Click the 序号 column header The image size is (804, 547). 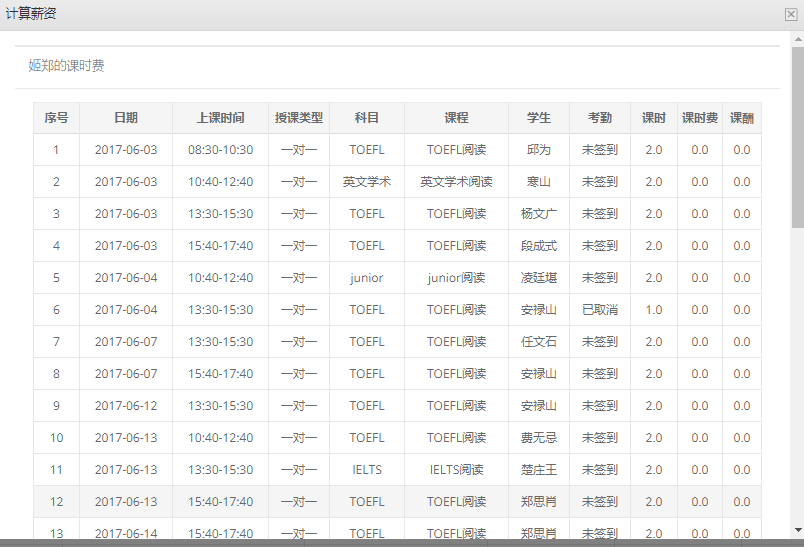[56, 118]
